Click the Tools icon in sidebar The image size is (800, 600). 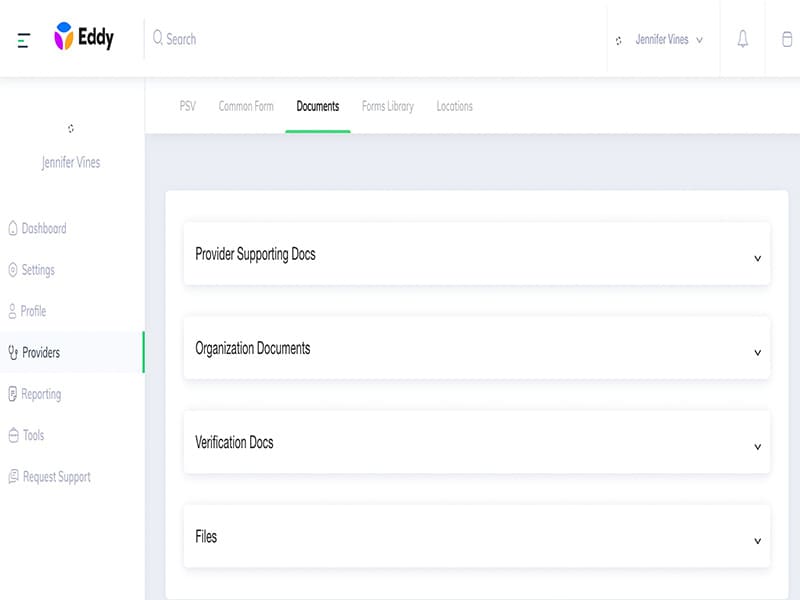[14, 435]
